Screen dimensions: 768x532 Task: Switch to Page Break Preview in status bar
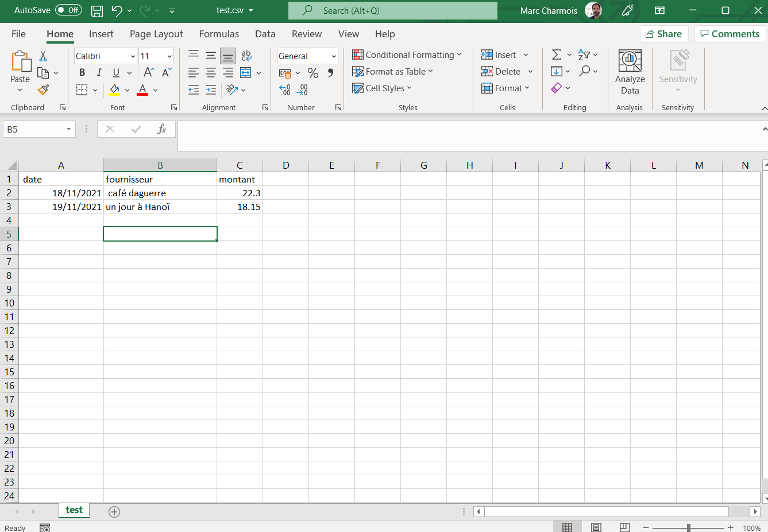(x=625, y=527)
